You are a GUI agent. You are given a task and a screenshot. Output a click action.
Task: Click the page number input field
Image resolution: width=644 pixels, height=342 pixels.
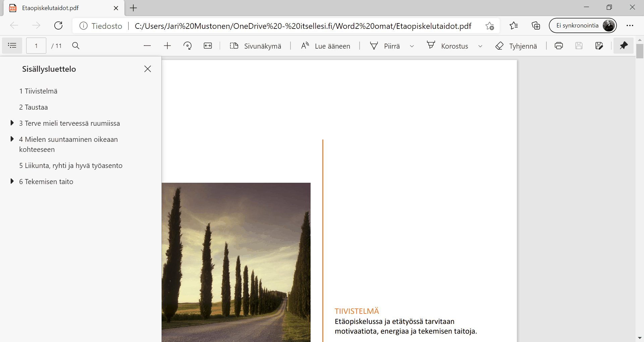[36, 46]
